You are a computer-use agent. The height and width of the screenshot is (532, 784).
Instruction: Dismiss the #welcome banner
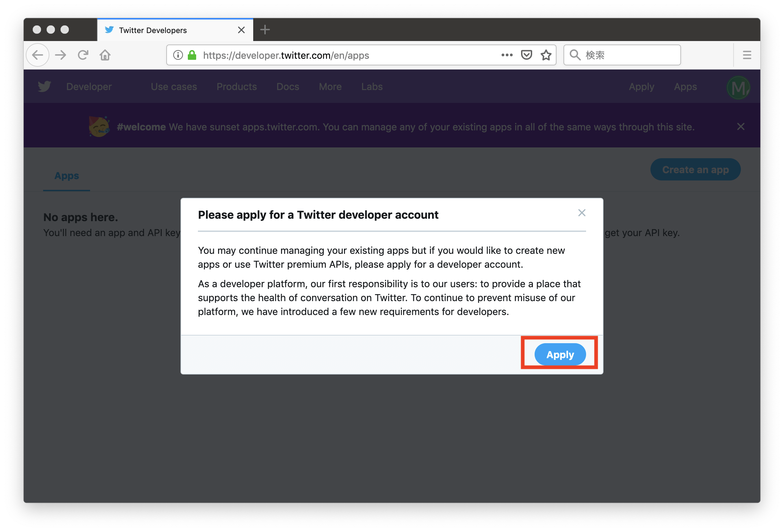pyautogui.click(x=741, y=127)
